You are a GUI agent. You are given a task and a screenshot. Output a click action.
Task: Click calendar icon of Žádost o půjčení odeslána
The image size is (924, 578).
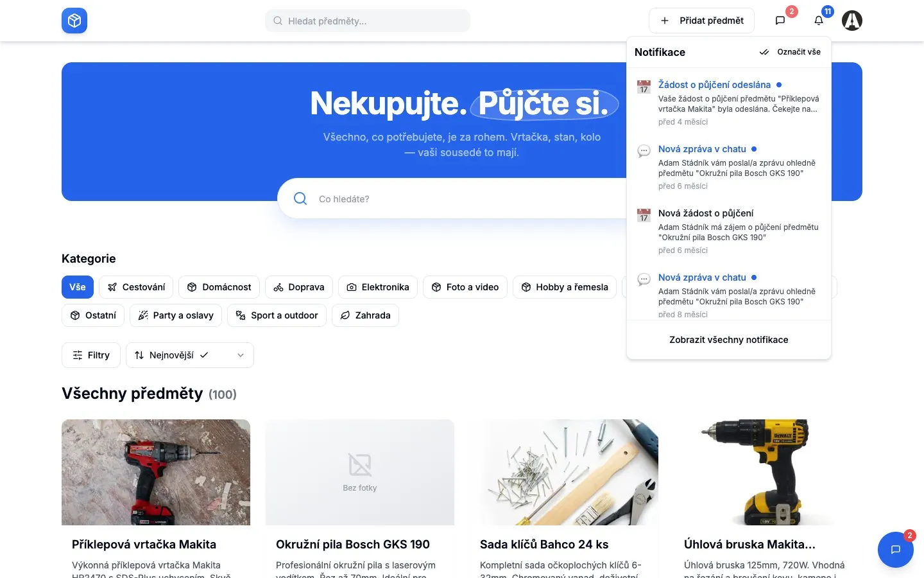644,87
